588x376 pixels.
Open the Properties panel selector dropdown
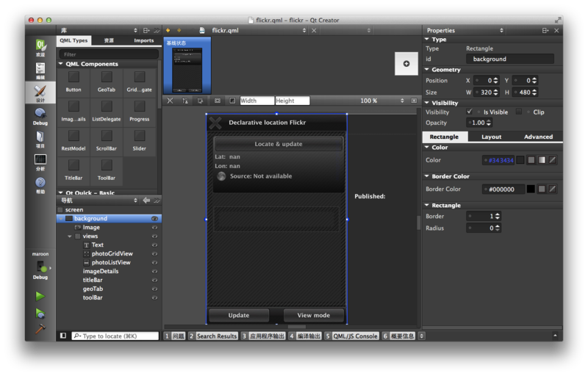tap(465, 30)
